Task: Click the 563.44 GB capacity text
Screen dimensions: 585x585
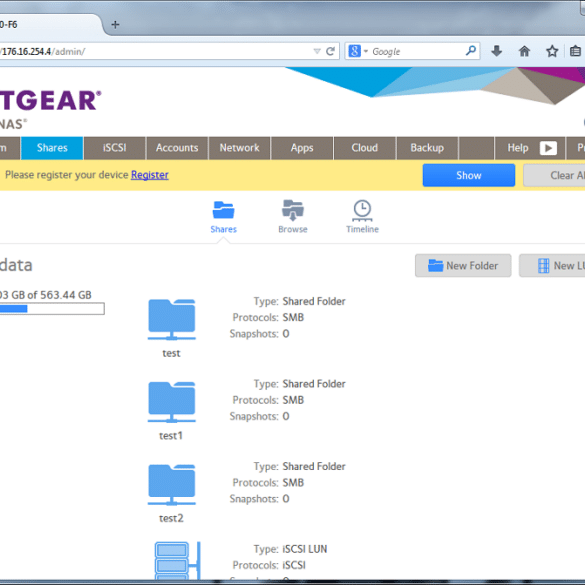Action: coord(66,295)
